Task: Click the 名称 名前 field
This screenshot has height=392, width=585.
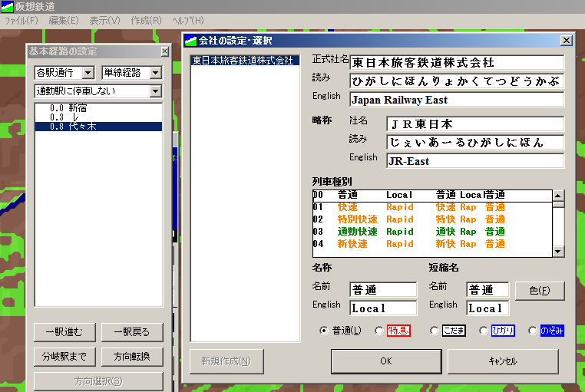Action: coord(383,290)
